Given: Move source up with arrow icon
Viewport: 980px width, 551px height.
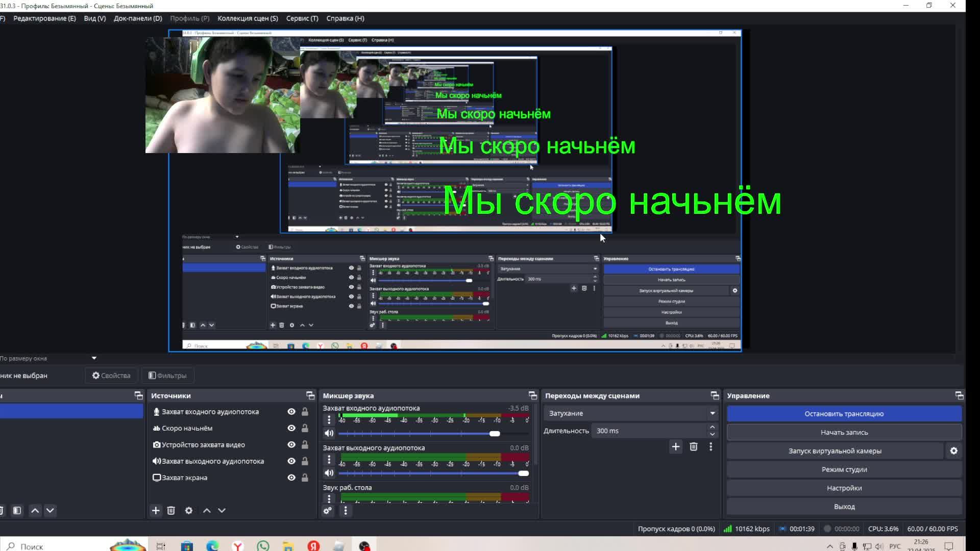Looking at the screenshot, I should pyautogui.click(x=207, y=511).
